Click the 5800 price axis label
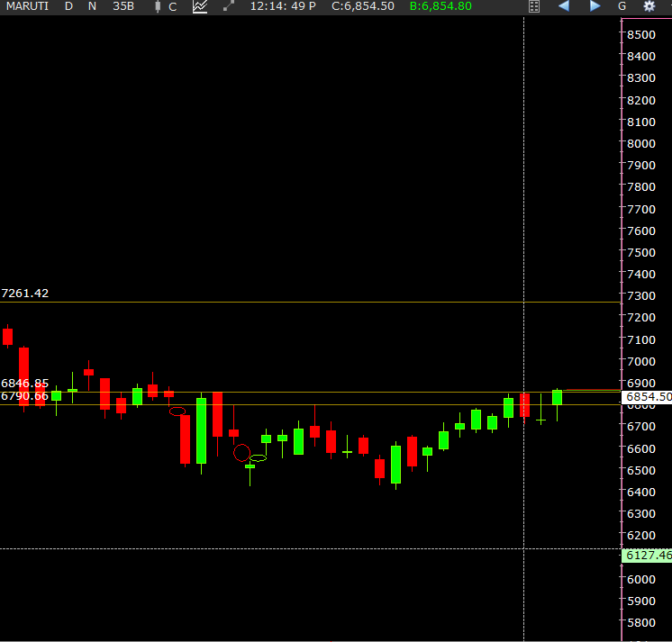The height and width of the screenshot is (642, 672). [641, 623]
